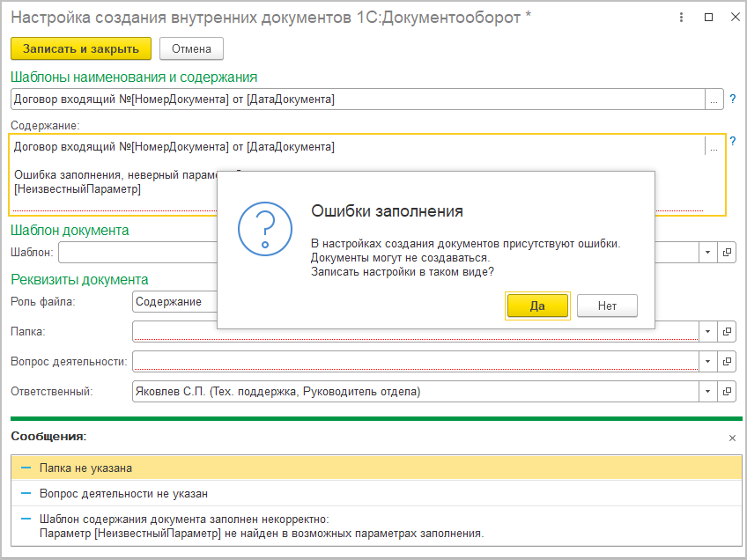
Task: Click the 'Ответственный' field with Яковлев С.П.
Action: pyautogui.click(x=416, y=392)
